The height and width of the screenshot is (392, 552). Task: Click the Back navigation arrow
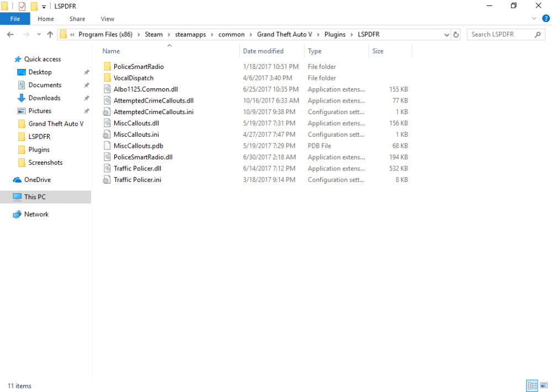10,34
